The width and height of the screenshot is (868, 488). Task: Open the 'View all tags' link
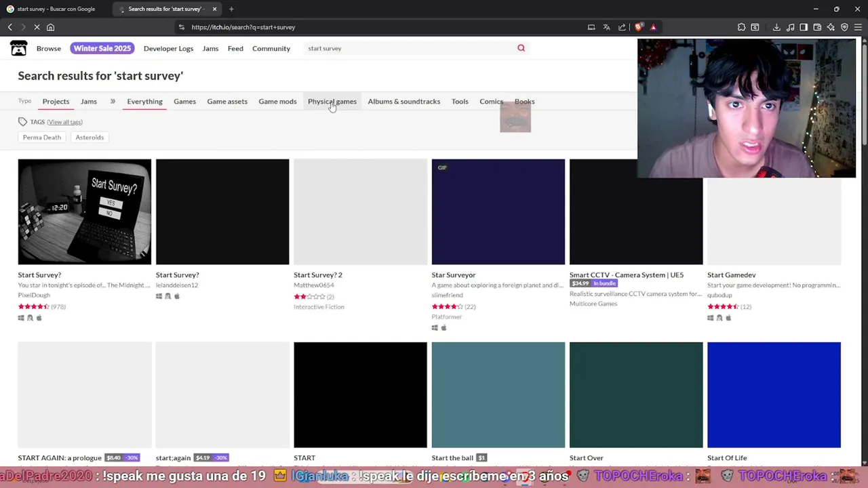coord(64,122)
